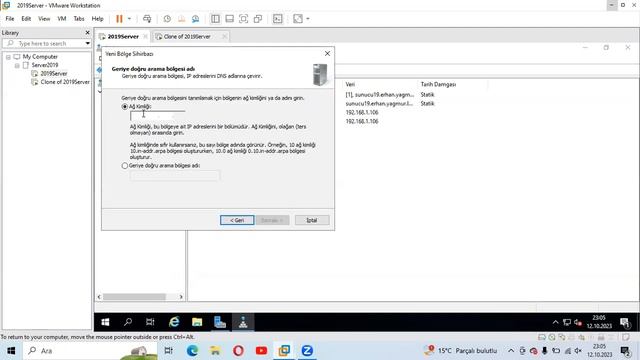Screen dimensions: 640x360
Task: Open the VM menu
Action: [x=62, y=19]
